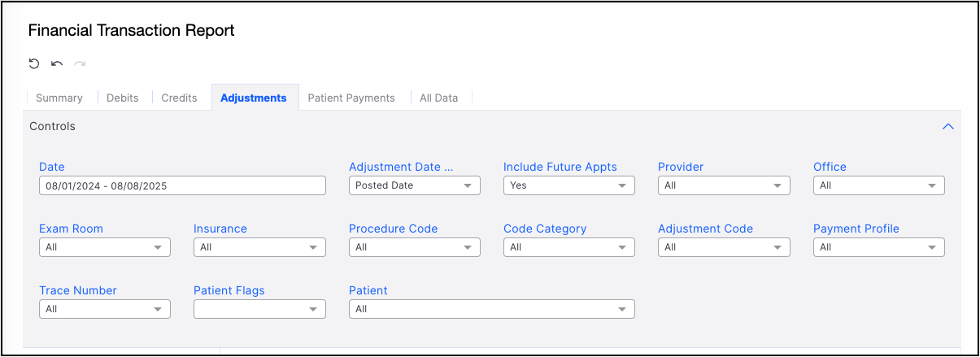This screenshot has height=357, width=980.
Task: Select the Patient Payments tab
Action: point(351,98)
